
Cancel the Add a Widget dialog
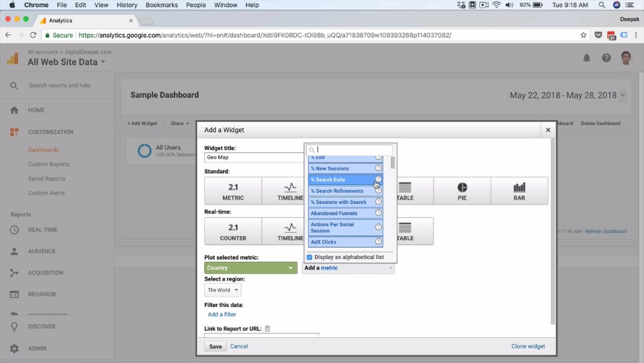[x=239, y=346]
